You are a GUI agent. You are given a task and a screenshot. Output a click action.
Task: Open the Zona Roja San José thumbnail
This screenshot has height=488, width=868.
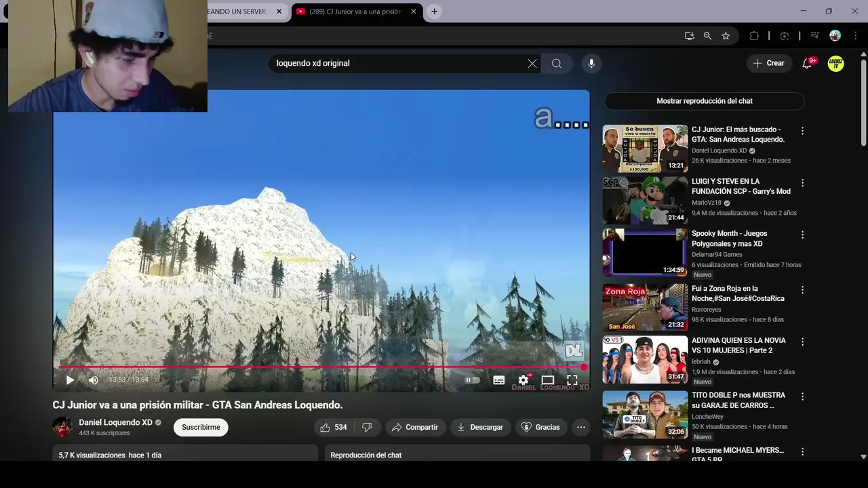click(x=645, y=307)
